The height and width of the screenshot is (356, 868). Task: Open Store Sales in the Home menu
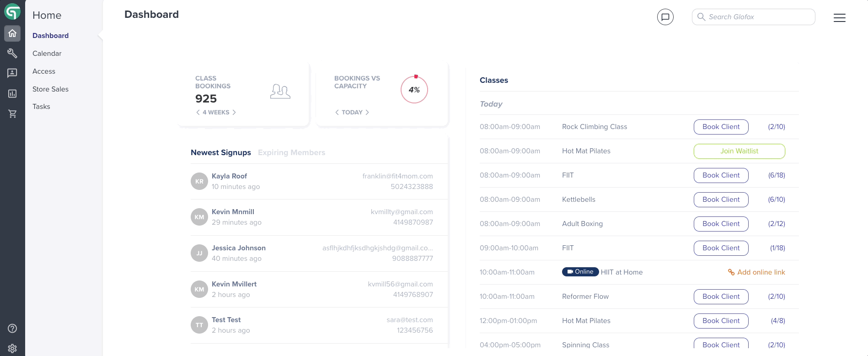tap(50, 89)
